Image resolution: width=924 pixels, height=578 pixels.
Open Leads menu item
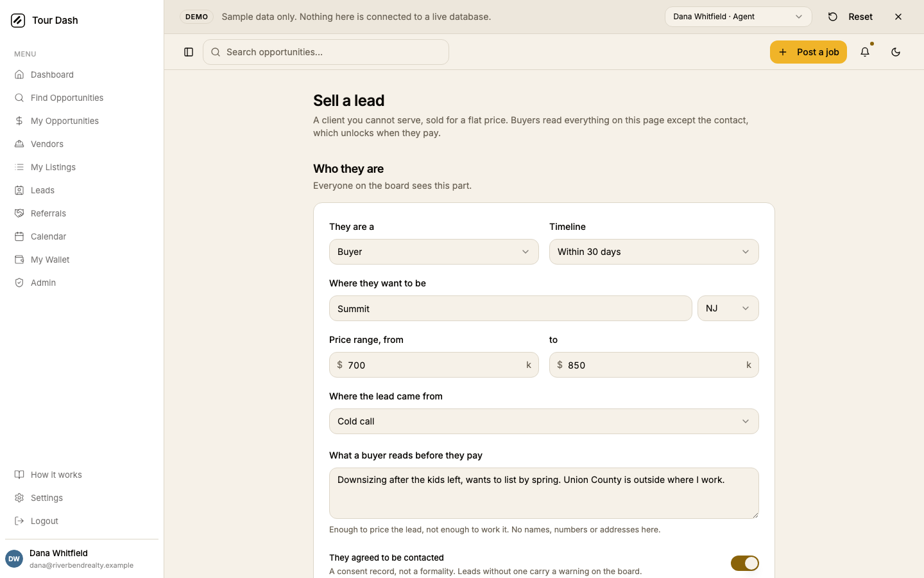tap(82, 190)
